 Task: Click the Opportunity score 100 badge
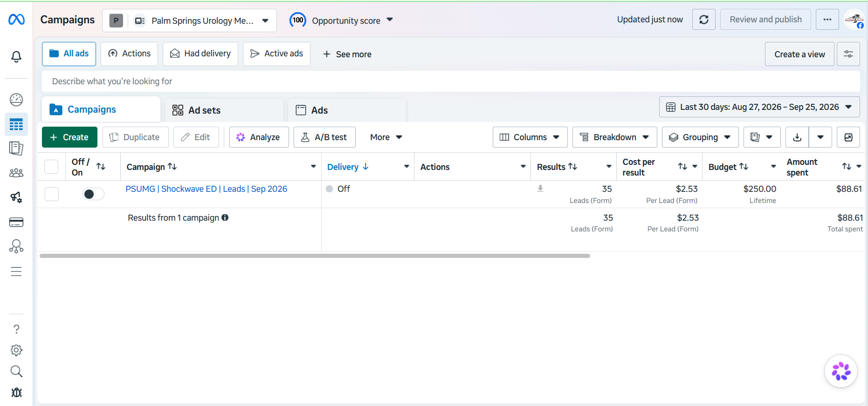[298, 20]
